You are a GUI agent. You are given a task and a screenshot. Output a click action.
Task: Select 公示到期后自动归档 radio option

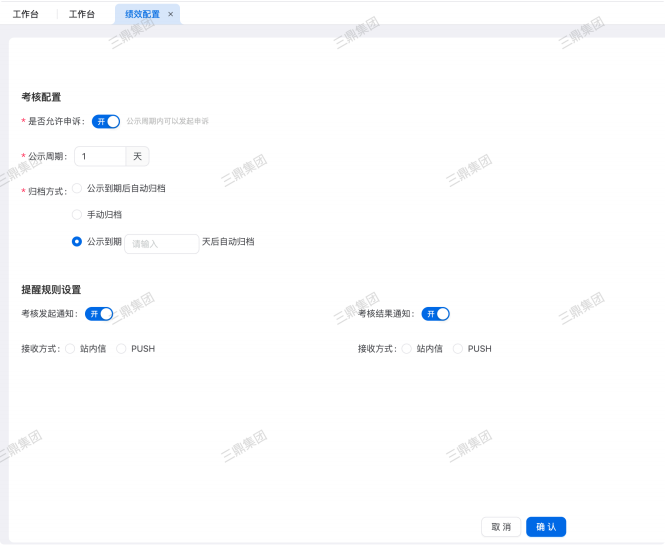tap(77, 188)
